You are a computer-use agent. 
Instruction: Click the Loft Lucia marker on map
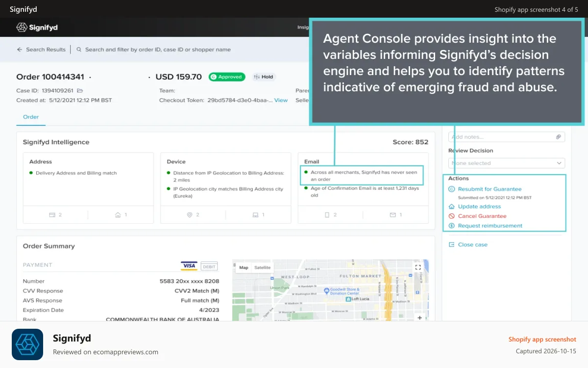tap(348, 299)
